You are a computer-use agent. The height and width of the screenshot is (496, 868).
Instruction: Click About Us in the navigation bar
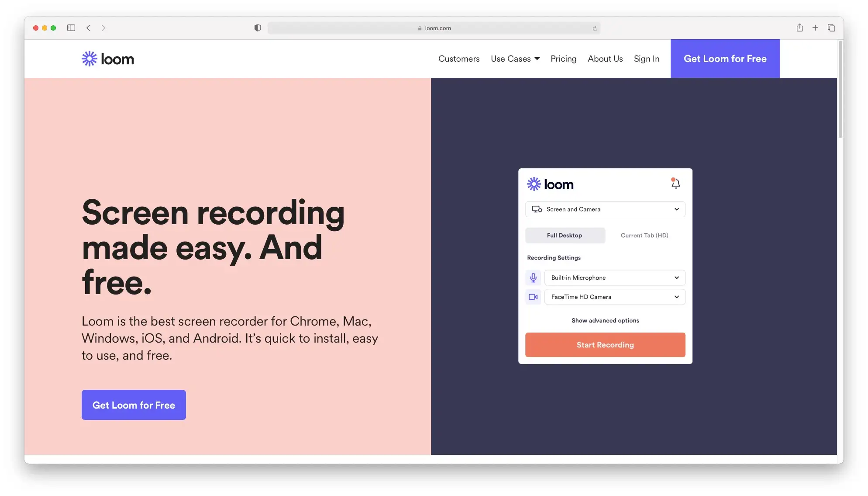(605, 58)
